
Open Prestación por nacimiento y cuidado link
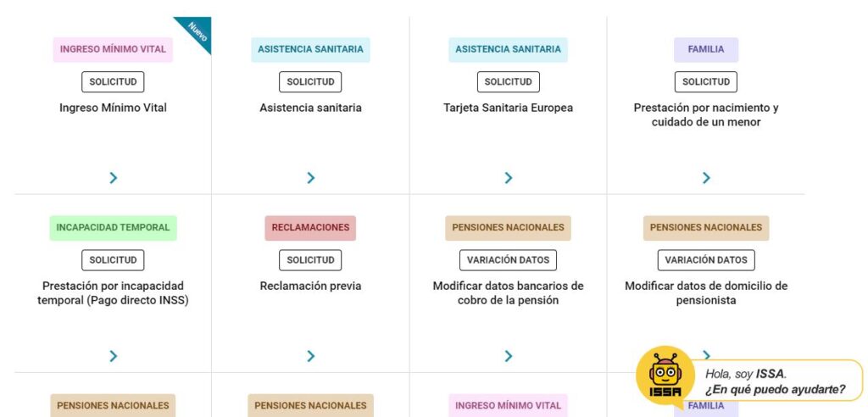coord(705,114)
